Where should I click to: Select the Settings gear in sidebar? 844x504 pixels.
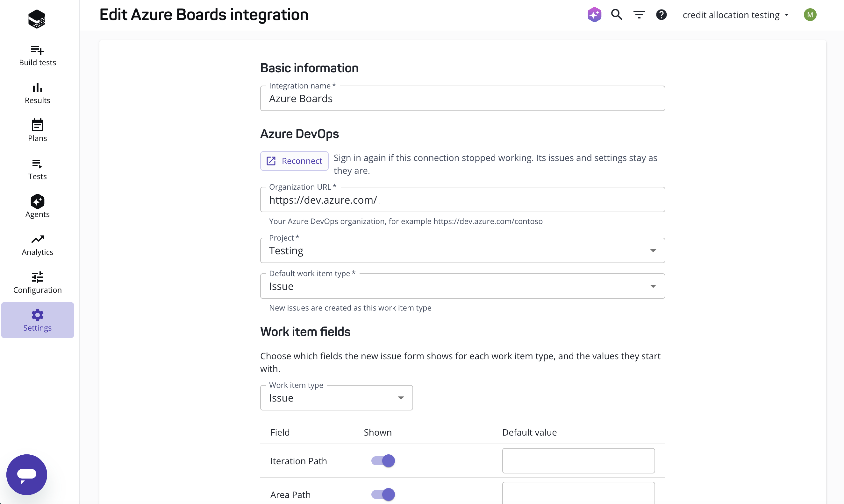tap(37, 320)
